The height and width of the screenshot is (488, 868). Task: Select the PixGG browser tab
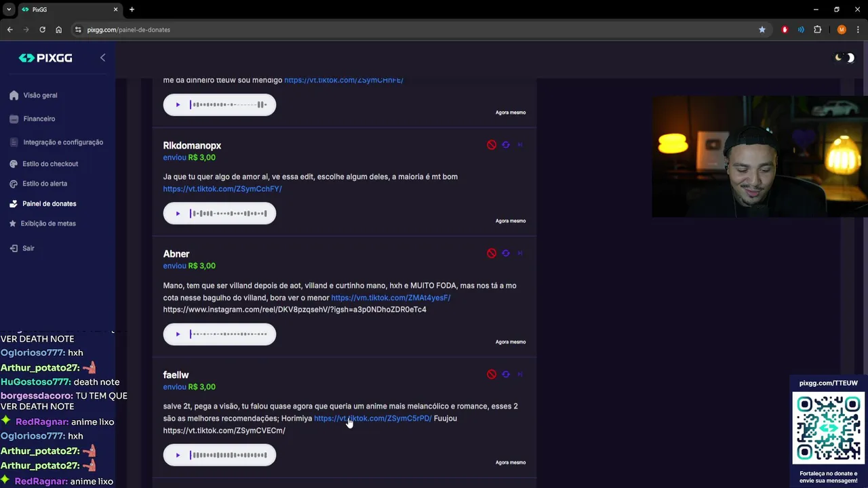[69, 9]
